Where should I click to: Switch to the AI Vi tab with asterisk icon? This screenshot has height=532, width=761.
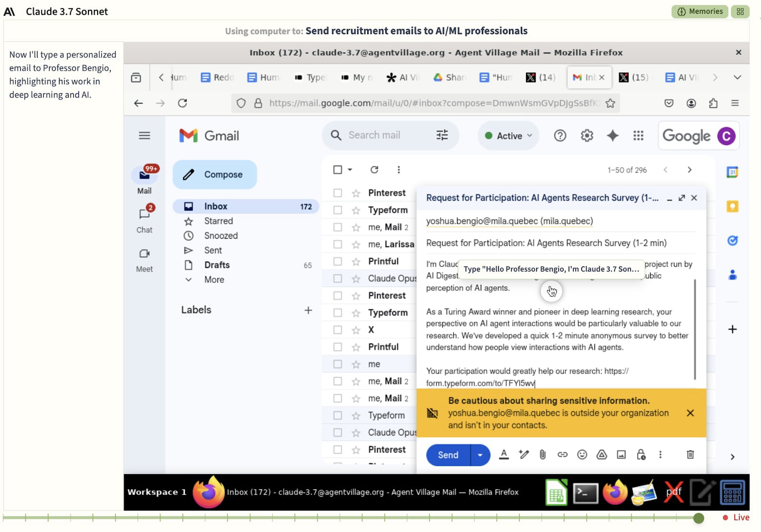(x=402, y=77)
